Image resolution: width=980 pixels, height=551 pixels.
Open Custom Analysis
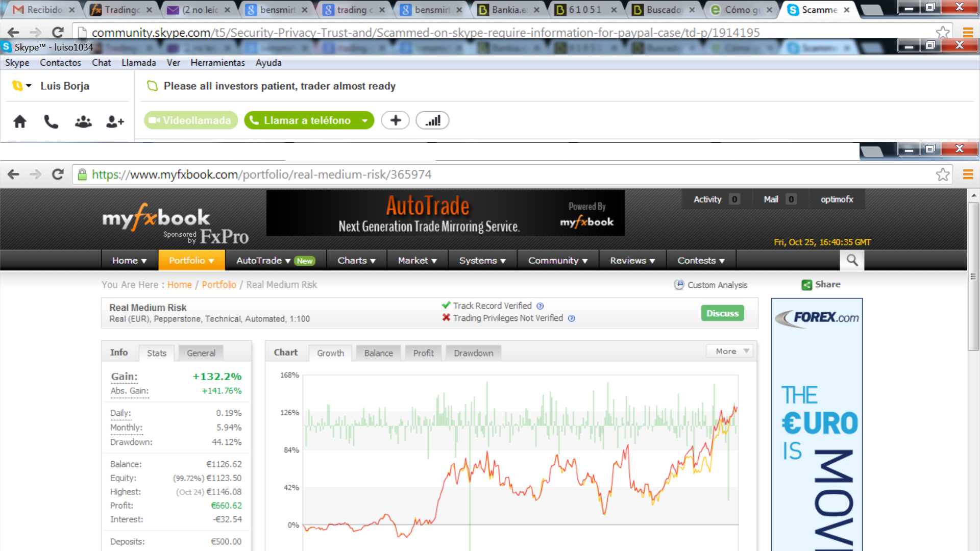pyautogui.click(x=710, y=285)
